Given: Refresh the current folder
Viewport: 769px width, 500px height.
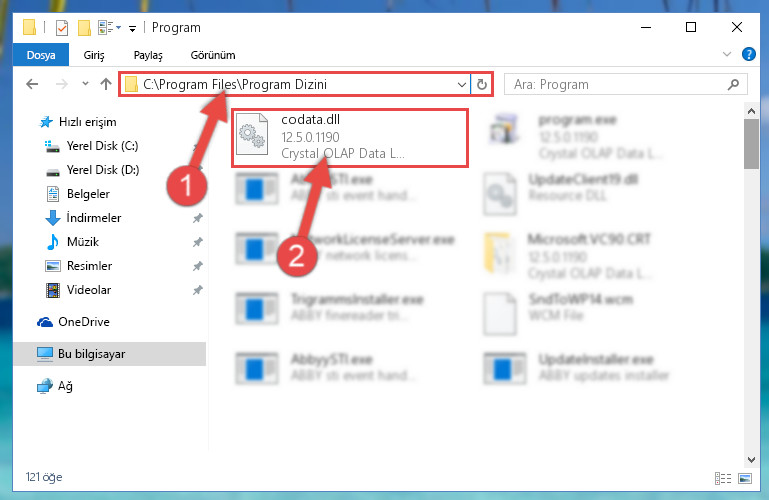Looking at the screenshot, I should pyautogui.click(x=482, y=84).
